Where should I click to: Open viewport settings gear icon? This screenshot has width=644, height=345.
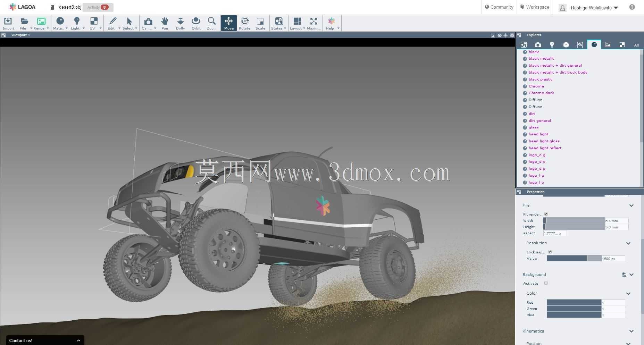point(512,35)
